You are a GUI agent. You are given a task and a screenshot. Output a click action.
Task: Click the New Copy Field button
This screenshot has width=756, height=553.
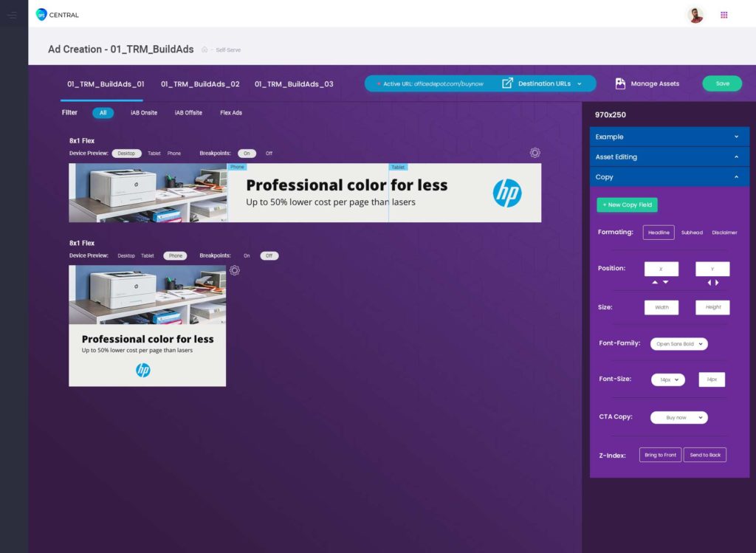pyautogui.click(x=627, y=205)
